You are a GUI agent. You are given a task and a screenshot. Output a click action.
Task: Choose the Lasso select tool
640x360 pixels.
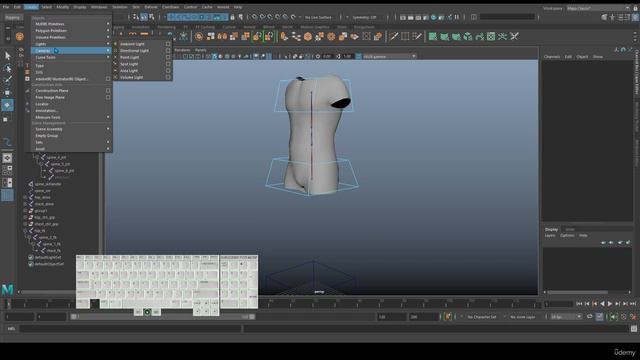pos(7,68)
